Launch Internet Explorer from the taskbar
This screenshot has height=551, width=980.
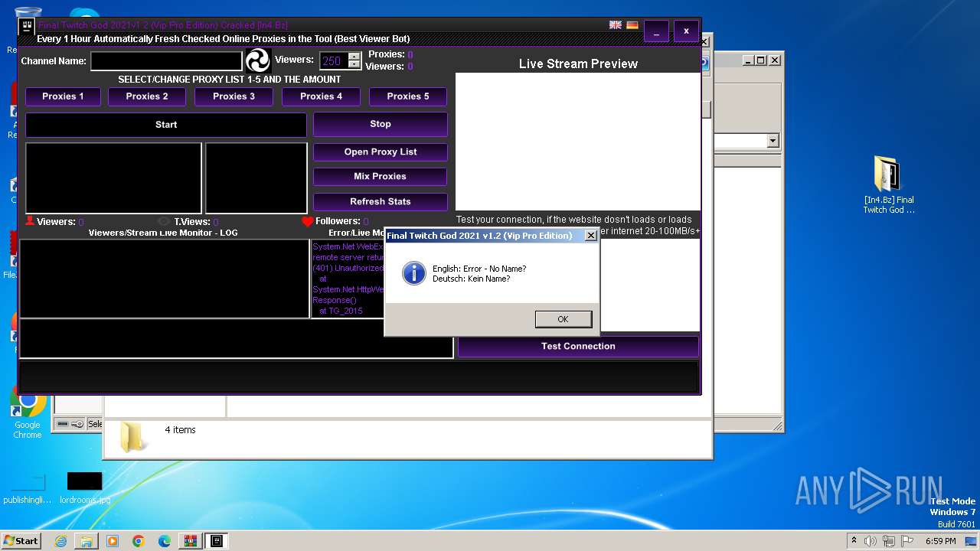60,541
